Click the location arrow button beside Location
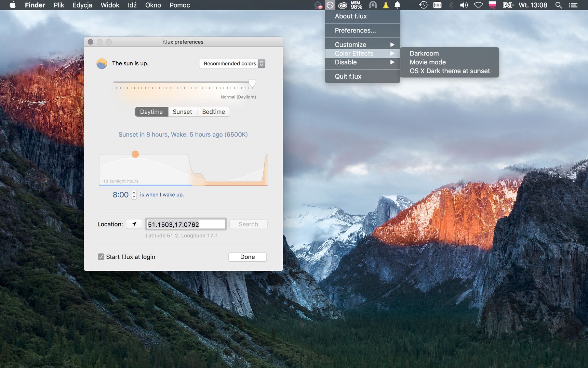588x368 pixels. pyautogui.click(x=134, y=224)
